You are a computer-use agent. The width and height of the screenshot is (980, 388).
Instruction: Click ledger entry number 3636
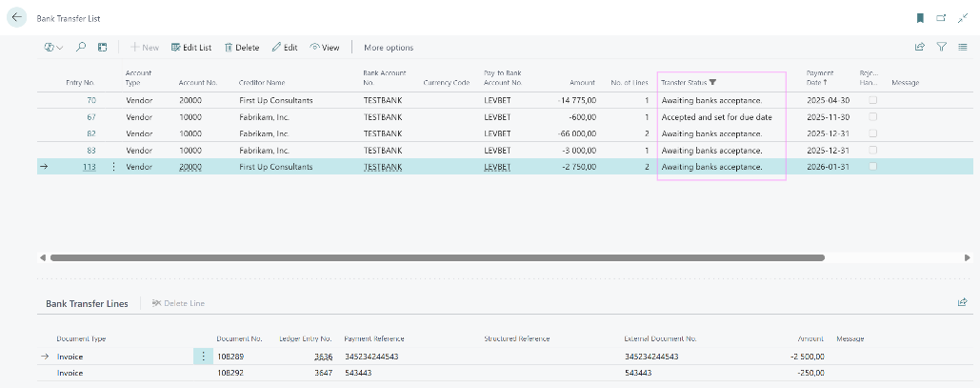pos(323,357)
